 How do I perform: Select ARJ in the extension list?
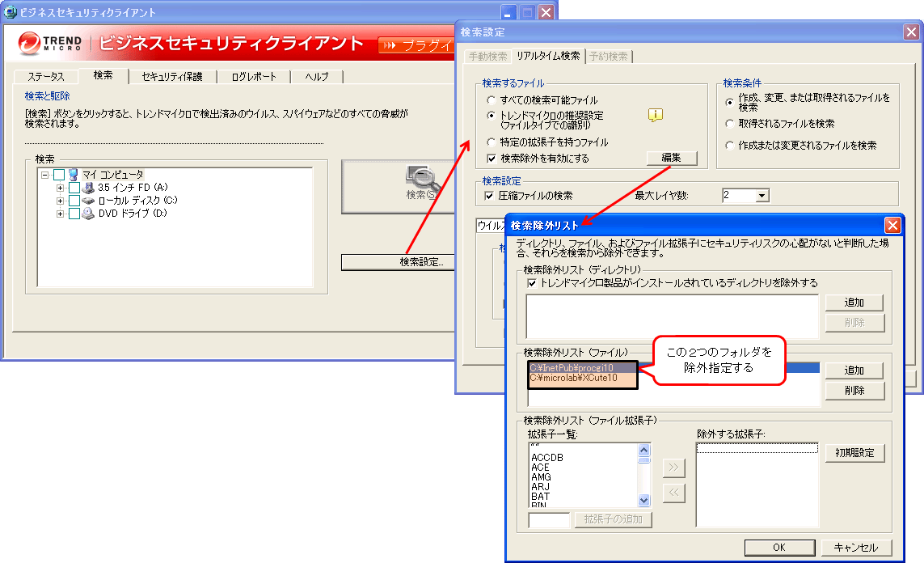pyautogui.click(x=540, y=487)
